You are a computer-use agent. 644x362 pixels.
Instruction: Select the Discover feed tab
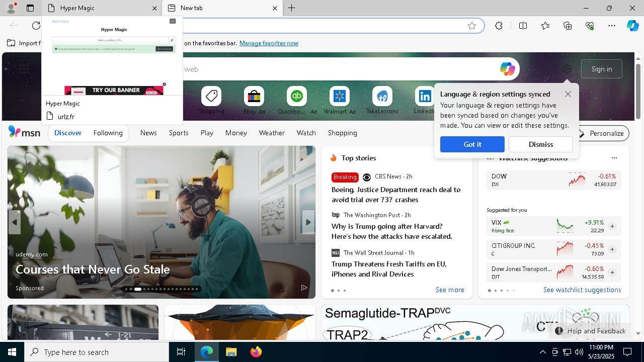coord(68,133)
